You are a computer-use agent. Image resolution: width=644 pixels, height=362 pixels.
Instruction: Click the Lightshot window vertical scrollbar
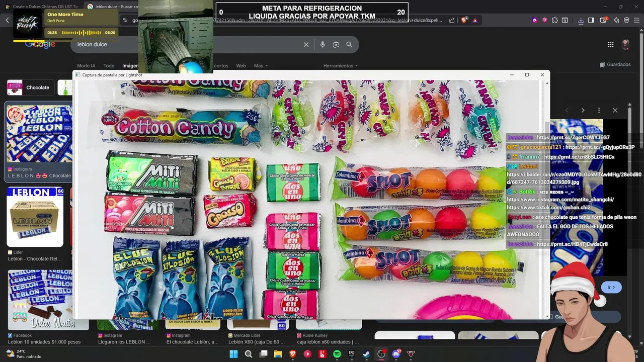pyautogui.click(x=547, y=199)
